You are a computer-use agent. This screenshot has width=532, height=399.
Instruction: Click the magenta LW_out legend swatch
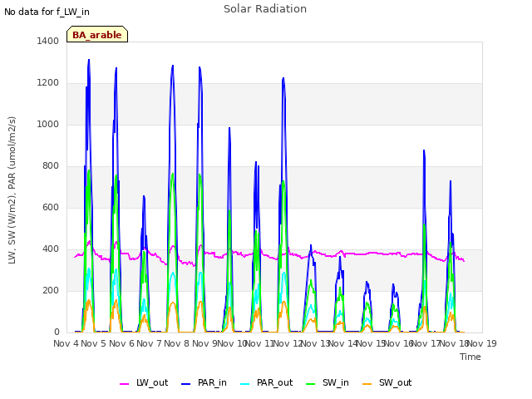pos(124,384)
